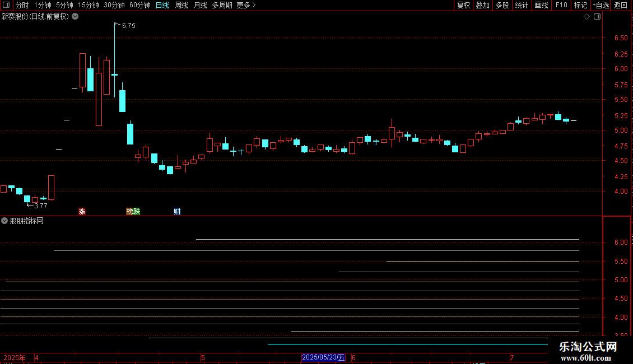
Task: Switch to 日线 daily chart
Action: [x=162, y=5]
